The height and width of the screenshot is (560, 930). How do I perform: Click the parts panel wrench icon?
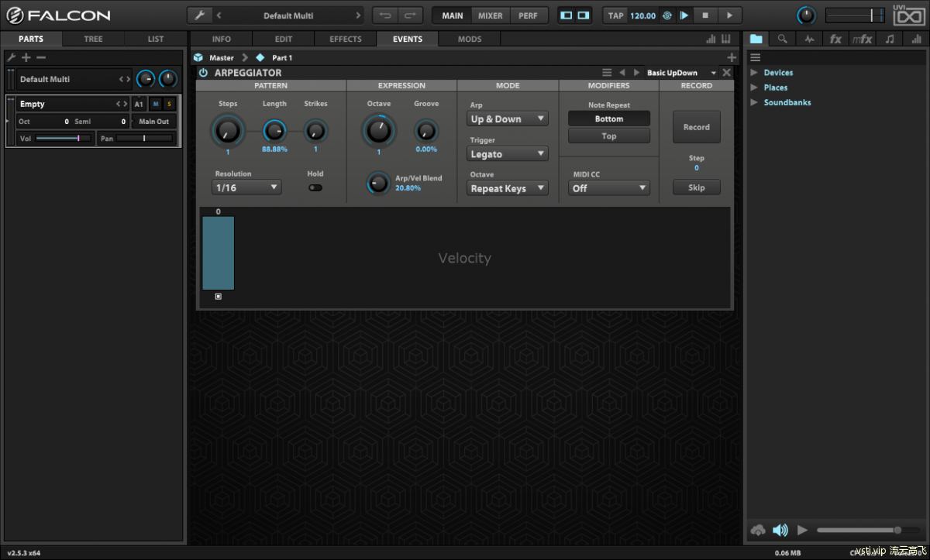(12, 57)
